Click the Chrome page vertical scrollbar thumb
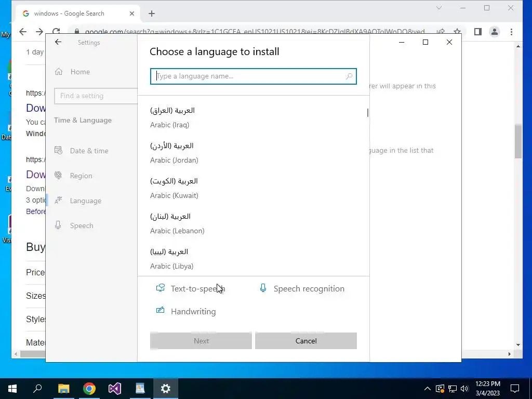The height and width of the screenshot is (399, 532). pos(518,141)
